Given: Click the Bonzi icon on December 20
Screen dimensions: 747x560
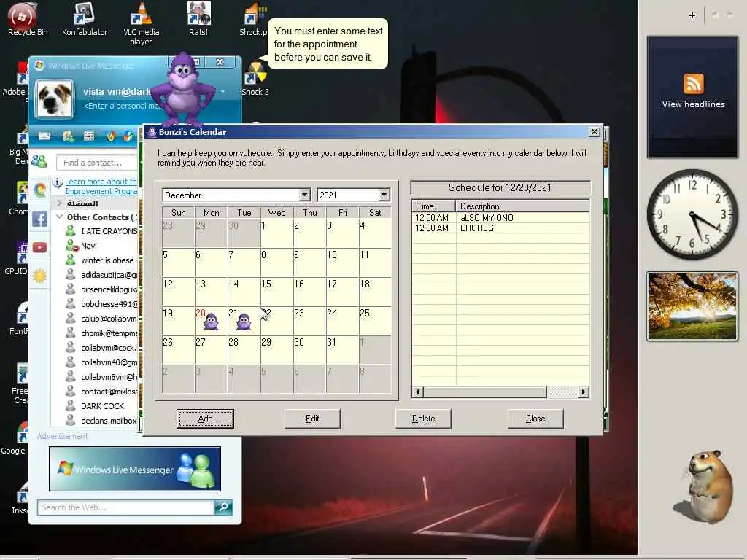Looking at the screenshot, I should click(211, 322).
